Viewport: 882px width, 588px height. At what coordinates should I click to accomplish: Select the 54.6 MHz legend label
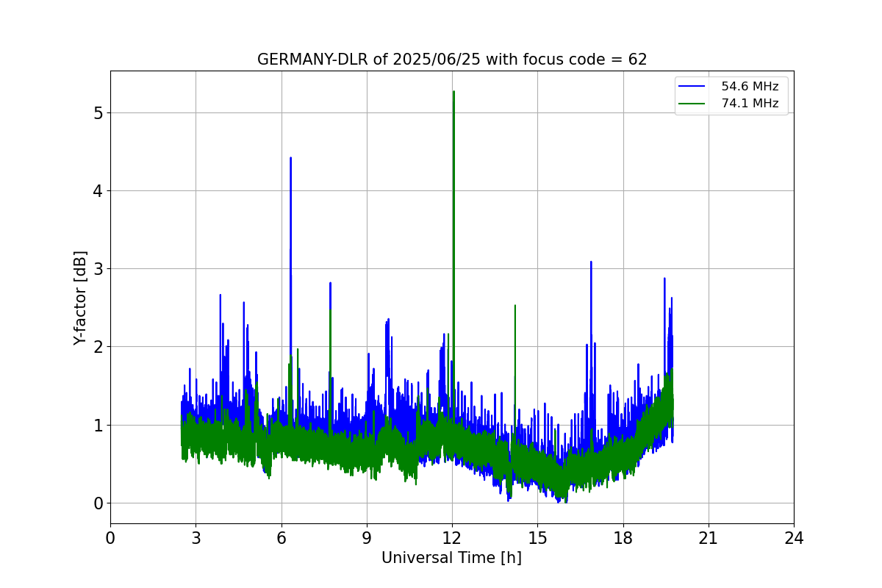pyautogui.click(x=749, y=86)
